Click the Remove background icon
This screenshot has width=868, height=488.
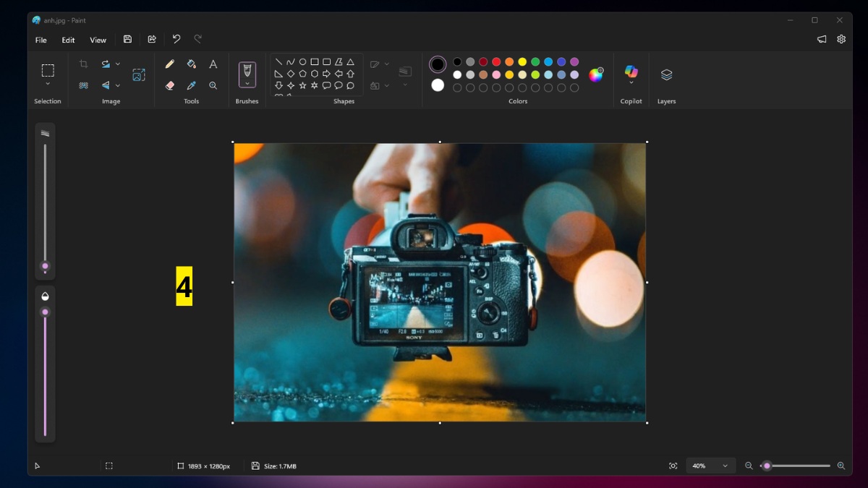click(83, 85)
